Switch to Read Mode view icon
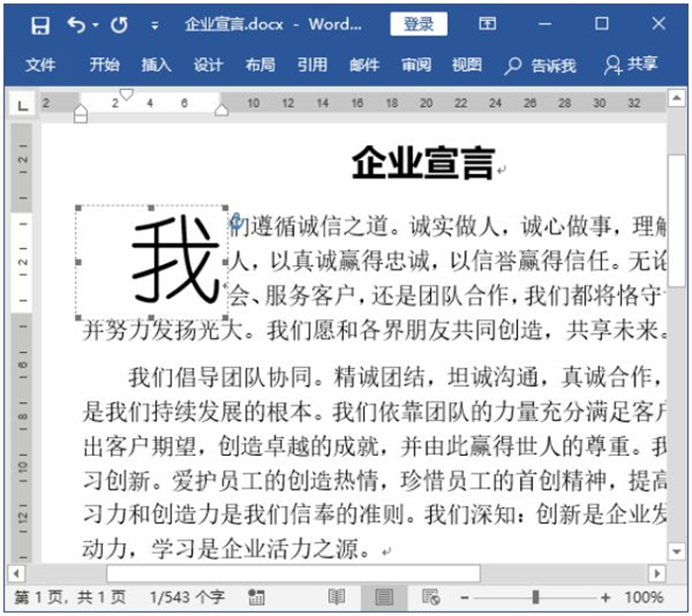This screenshot has width=692, height=616. (x=337, y=597)
